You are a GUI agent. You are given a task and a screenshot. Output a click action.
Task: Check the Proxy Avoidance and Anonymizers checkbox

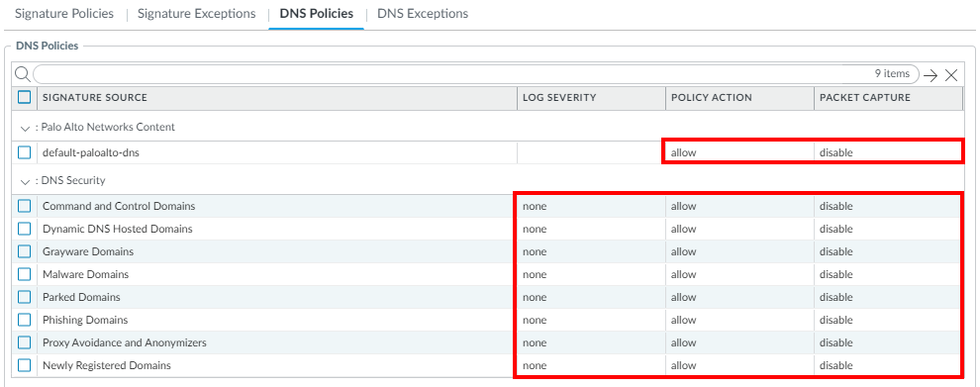[x=25, y=342]
